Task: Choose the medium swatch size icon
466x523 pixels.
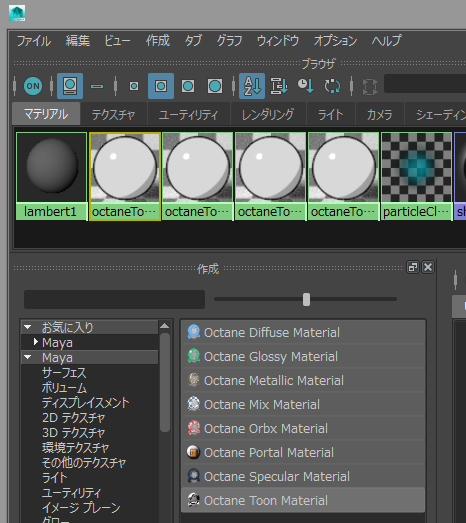Action: pyautogui.click(x=161, y=86)
